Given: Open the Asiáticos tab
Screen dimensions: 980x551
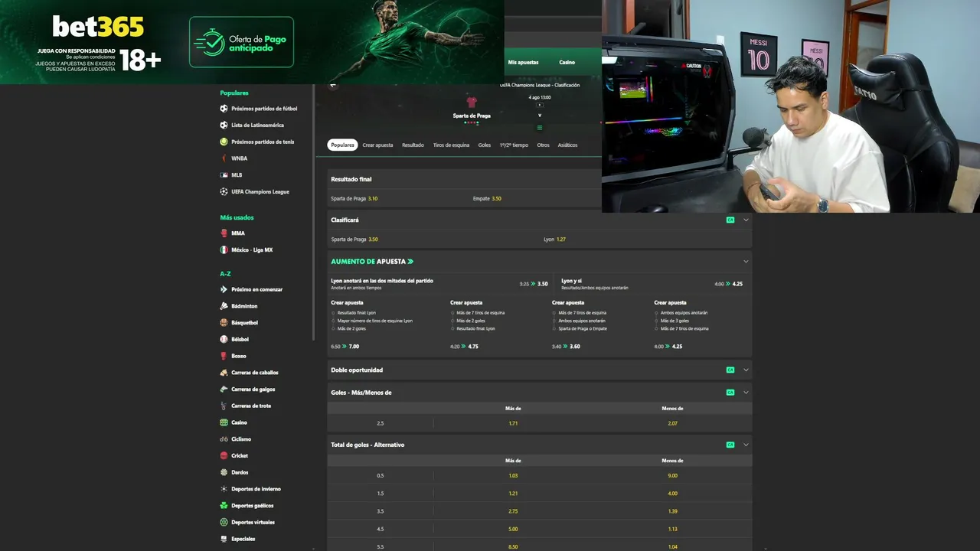Looking at the screenshot, I should [567, 145].
